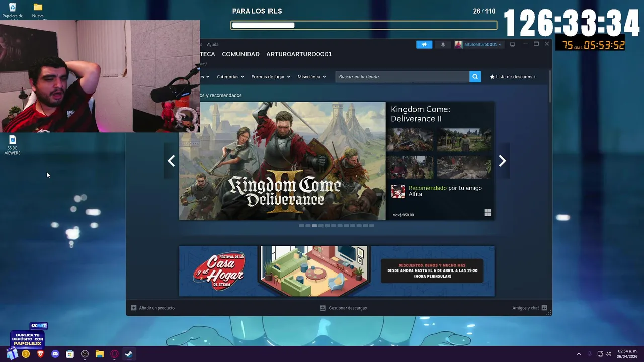
Task: Click the Steam store page scrollbar
Action: pos(550,85)
